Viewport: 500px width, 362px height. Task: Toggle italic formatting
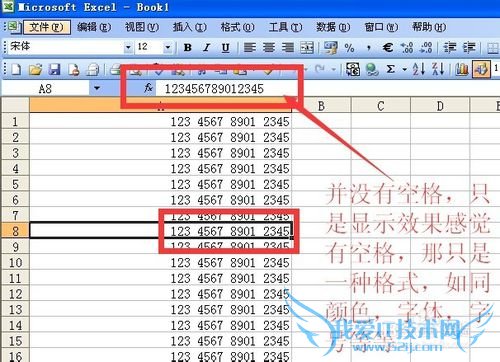click(207, 48)
